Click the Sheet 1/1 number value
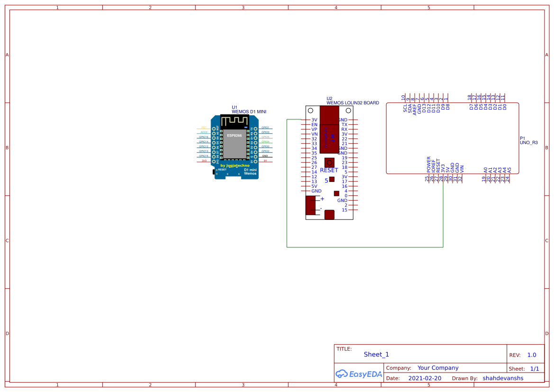This screenshot has height=392, width=554. (x=535, y=369)
